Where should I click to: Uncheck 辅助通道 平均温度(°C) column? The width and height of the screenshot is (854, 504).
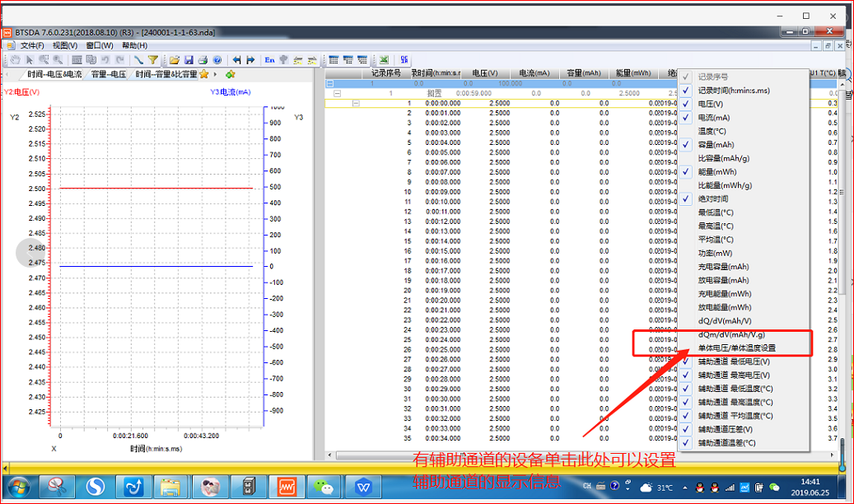[743, 416]
